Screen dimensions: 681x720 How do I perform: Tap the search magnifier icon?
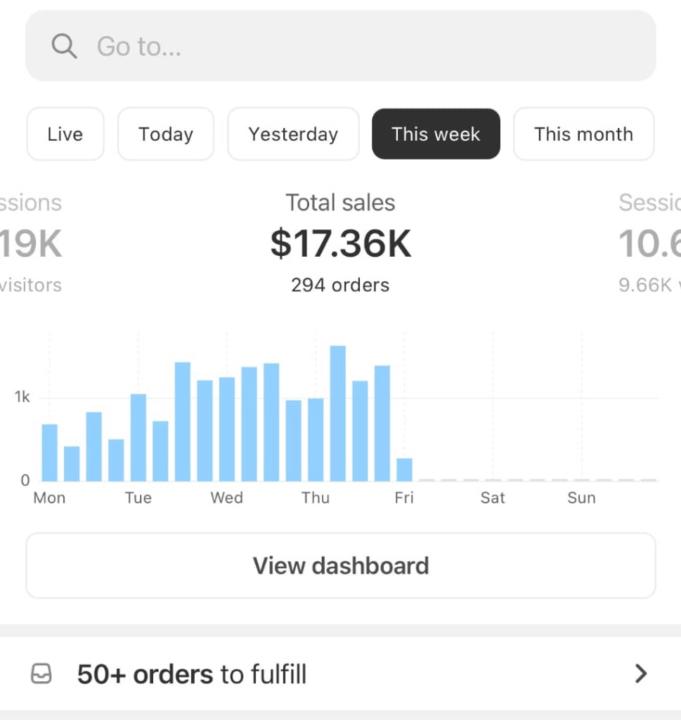click(64, 46)
